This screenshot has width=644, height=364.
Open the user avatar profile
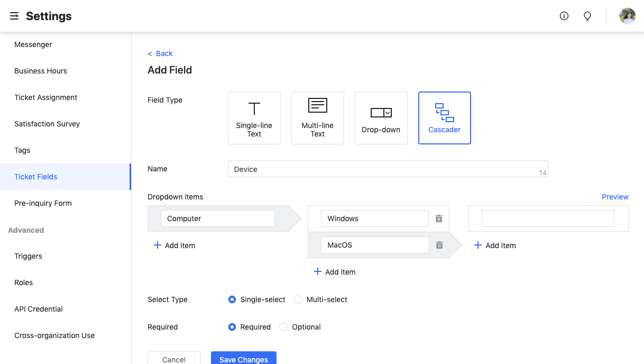point(628,16)
